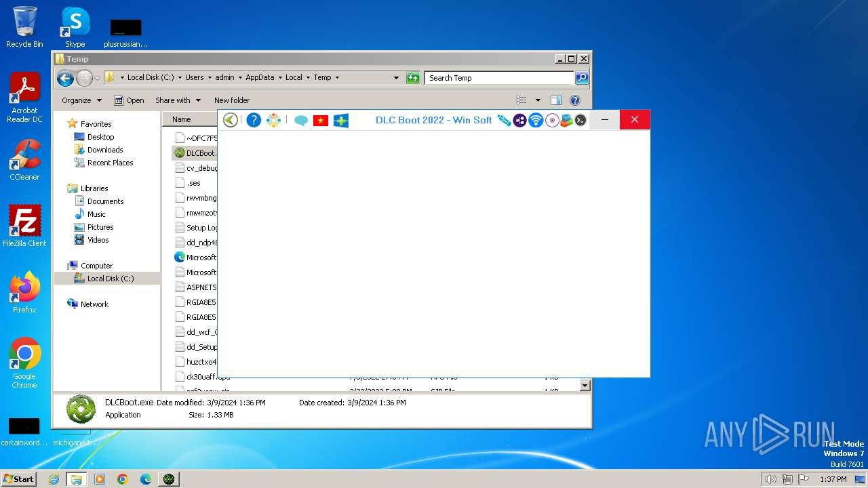Click the Windows logo plus icon

(x=341, y=121)
